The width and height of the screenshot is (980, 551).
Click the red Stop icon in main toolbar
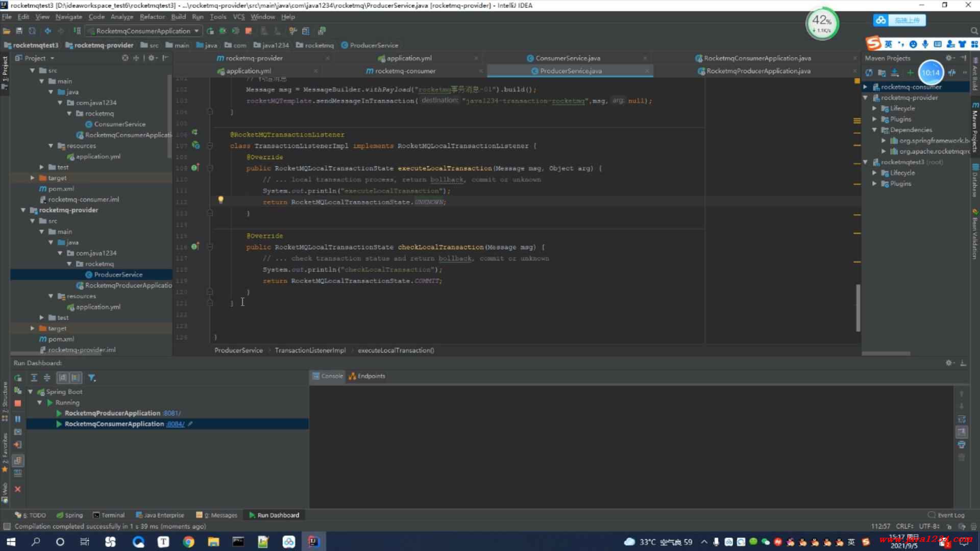click(249, 31)
